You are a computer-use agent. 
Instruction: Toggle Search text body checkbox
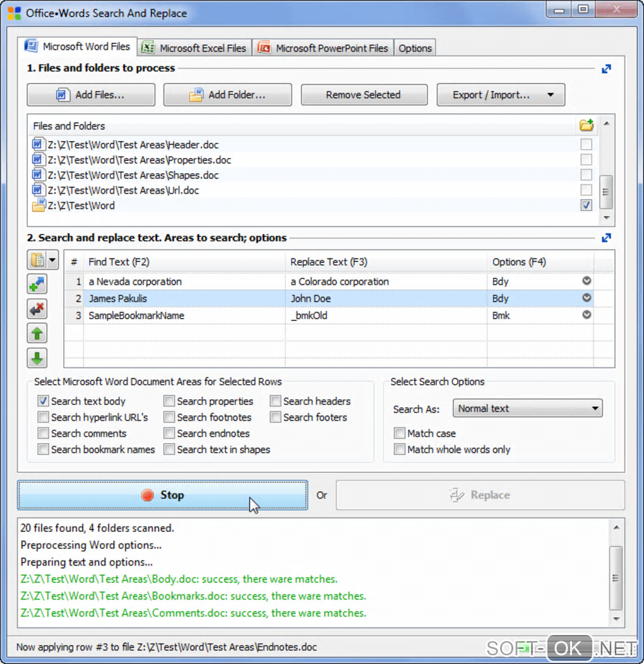pos(43,401)
